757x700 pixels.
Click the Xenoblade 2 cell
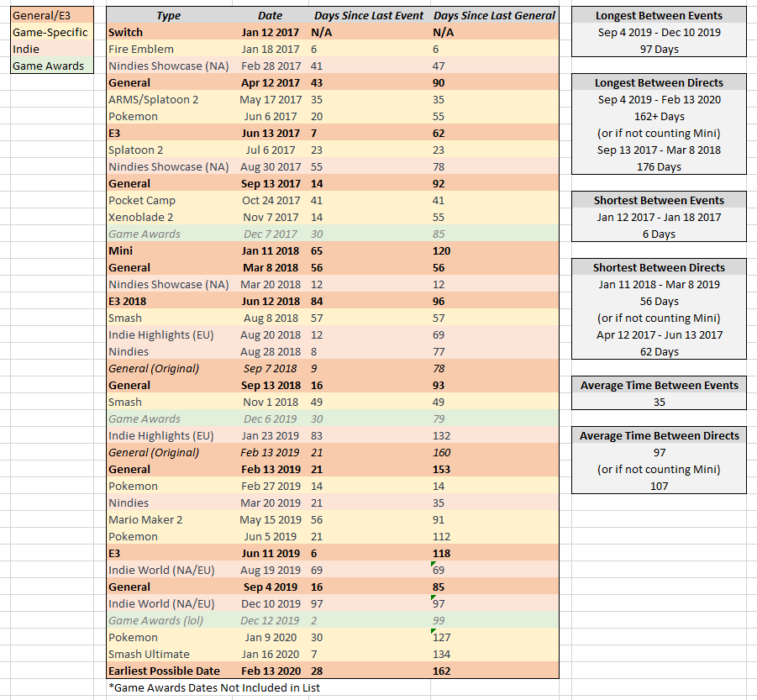(140, 217)
